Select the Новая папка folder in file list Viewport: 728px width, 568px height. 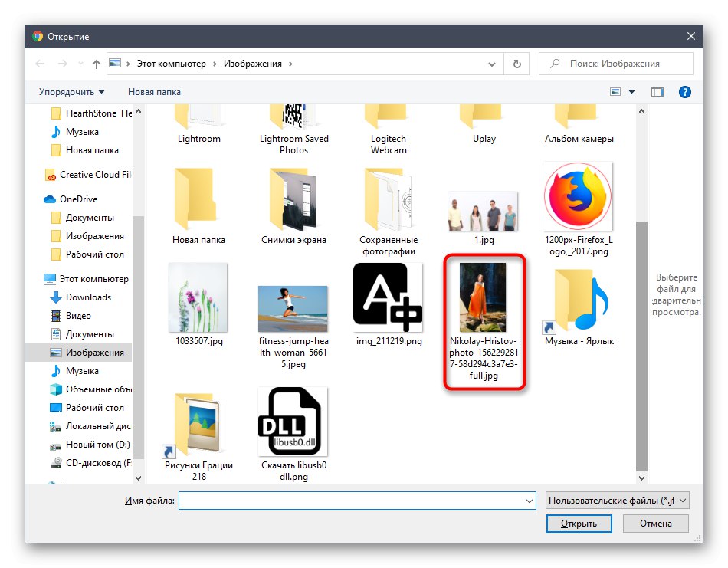(x=198, y=206)
